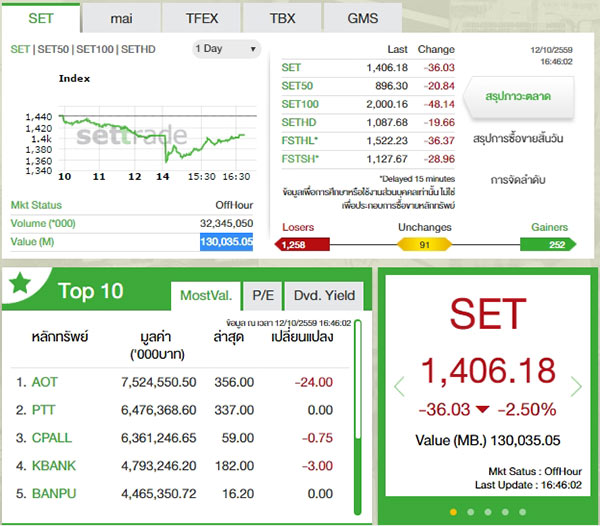
Task: Switch to the GMS tab
Action: (363, 18)
